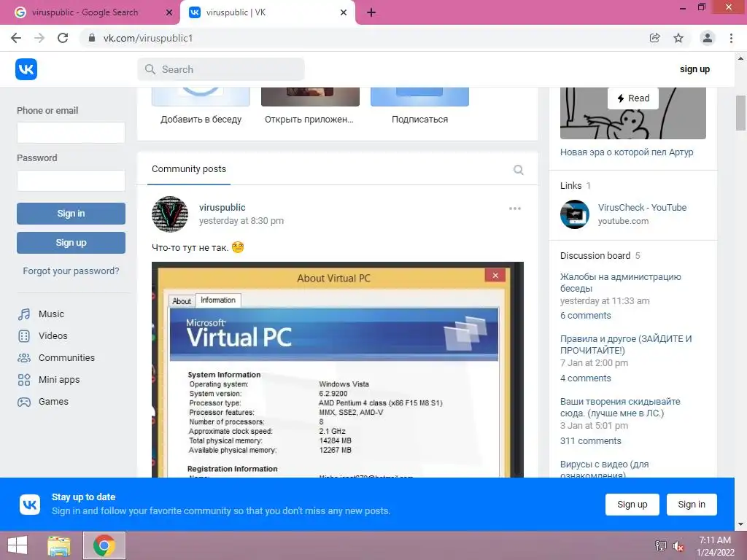The width and height of the screenshot is (747, 560).
Task: Click the page vertical scrollbar thumb
Action: (x=740, y=113)
